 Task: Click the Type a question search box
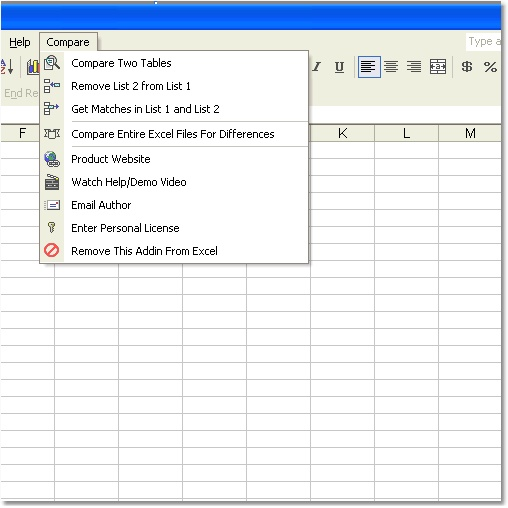tap(483, 42)
